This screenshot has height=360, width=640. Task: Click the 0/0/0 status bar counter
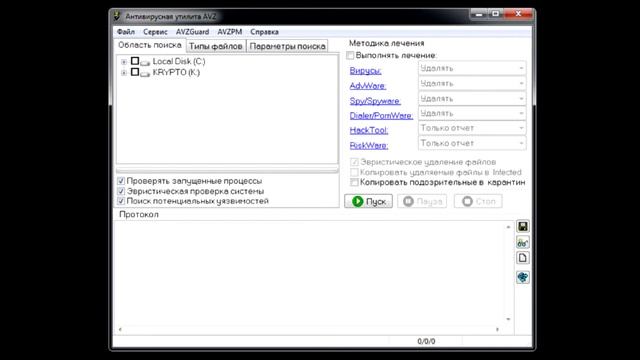click(x=426, y=341)
